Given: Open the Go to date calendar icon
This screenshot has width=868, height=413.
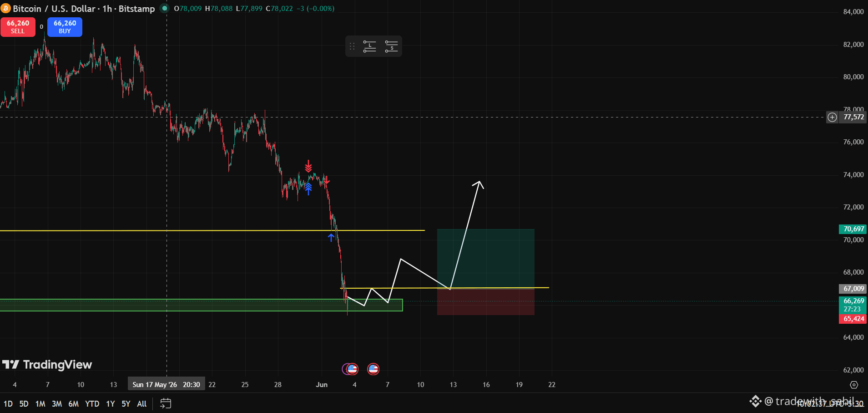Looking at the screenshot, I should [x=166, y=403].
